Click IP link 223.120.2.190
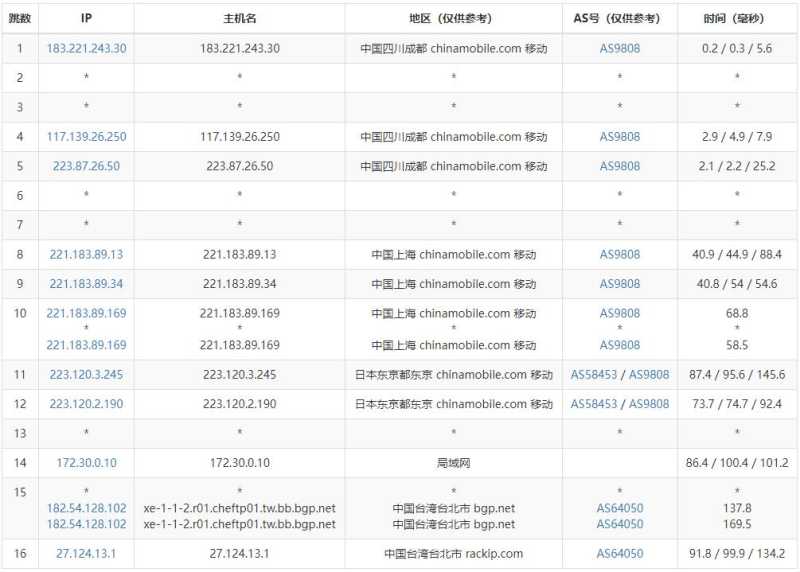The height and width of the screenshot is (572, 800). [86, 404]
